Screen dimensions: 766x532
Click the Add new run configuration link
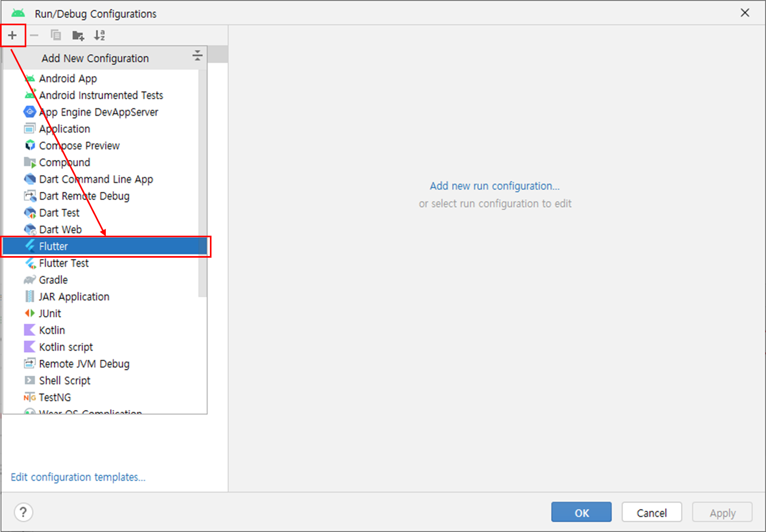(494, 186)
